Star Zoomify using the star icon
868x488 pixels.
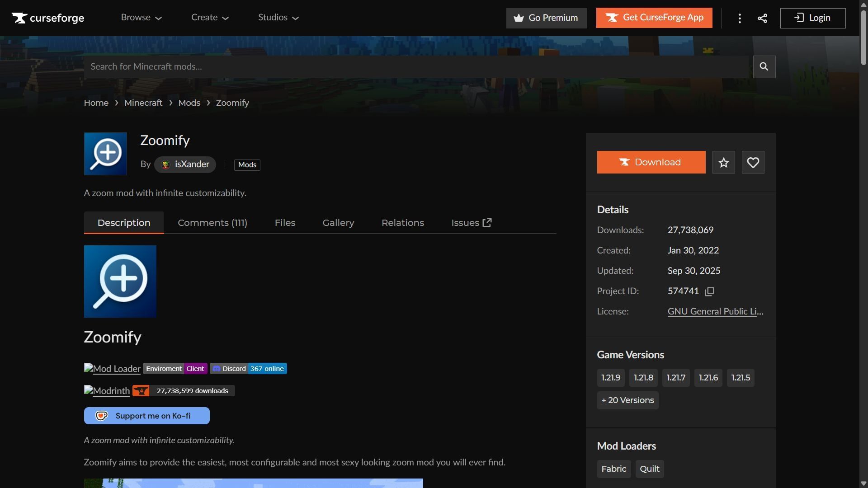point(723,162)
